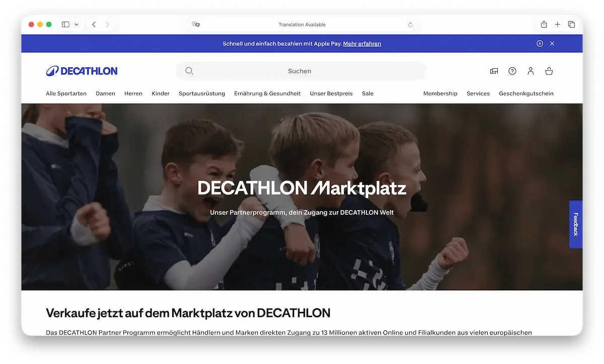Open the store finder icon

[494, 71]
